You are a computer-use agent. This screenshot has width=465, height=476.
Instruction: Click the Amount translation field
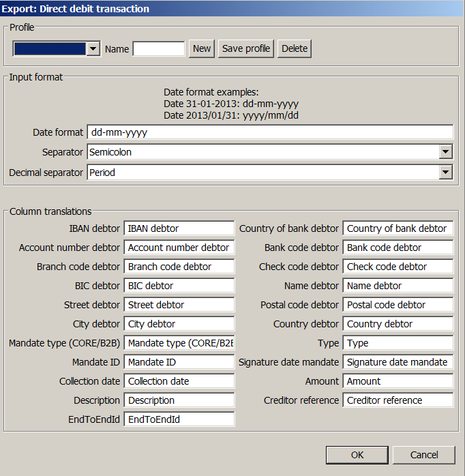398,381
